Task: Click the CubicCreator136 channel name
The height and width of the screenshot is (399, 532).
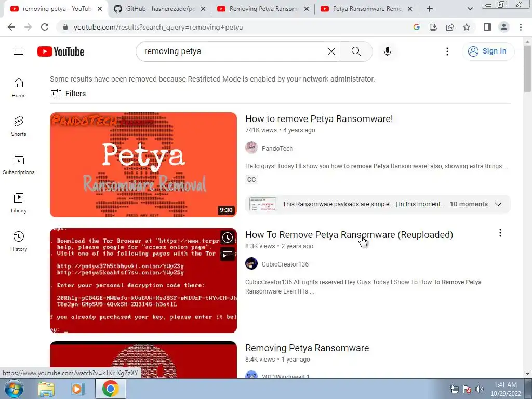Action: click(285, 264)
